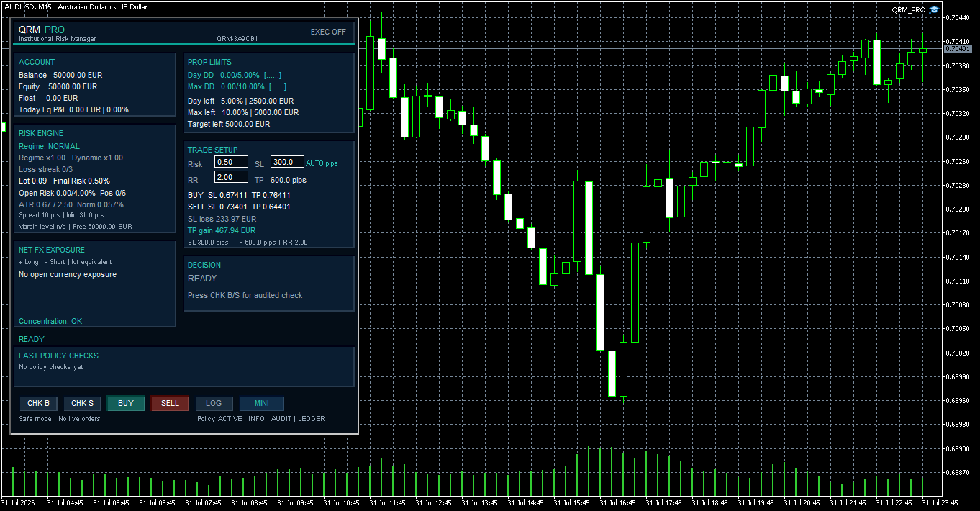Click the RISK ENGINE section header

41,133
